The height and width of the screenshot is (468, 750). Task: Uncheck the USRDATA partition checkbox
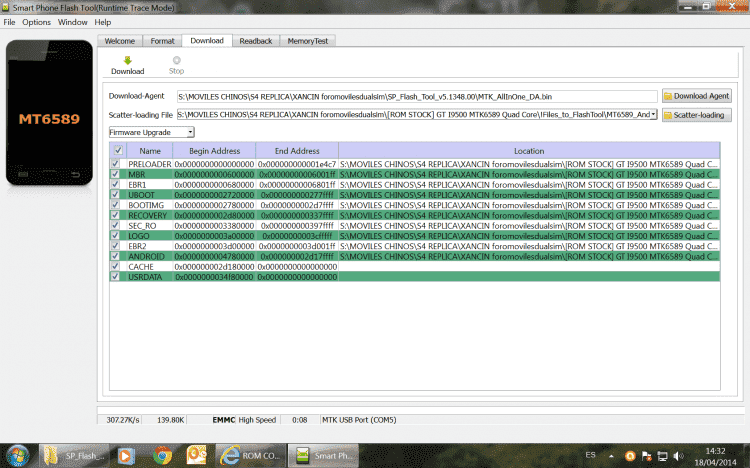[115, 277]
